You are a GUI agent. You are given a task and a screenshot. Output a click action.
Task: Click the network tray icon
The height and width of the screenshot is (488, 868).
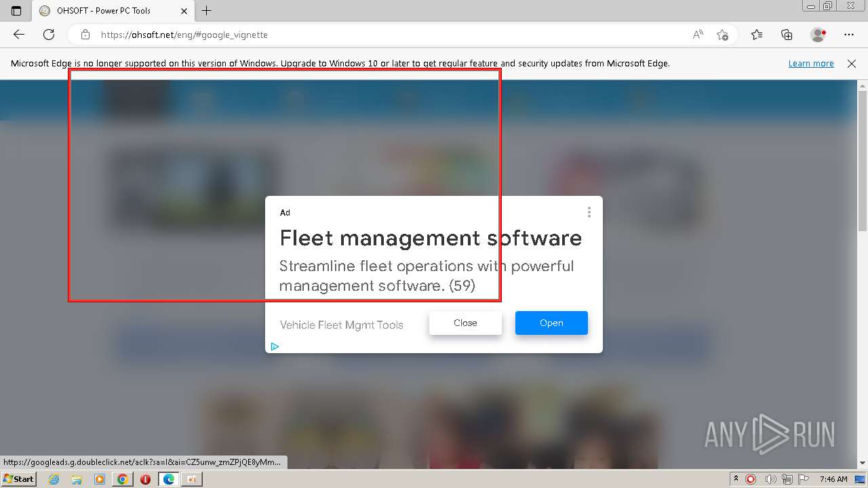point(787,479)
